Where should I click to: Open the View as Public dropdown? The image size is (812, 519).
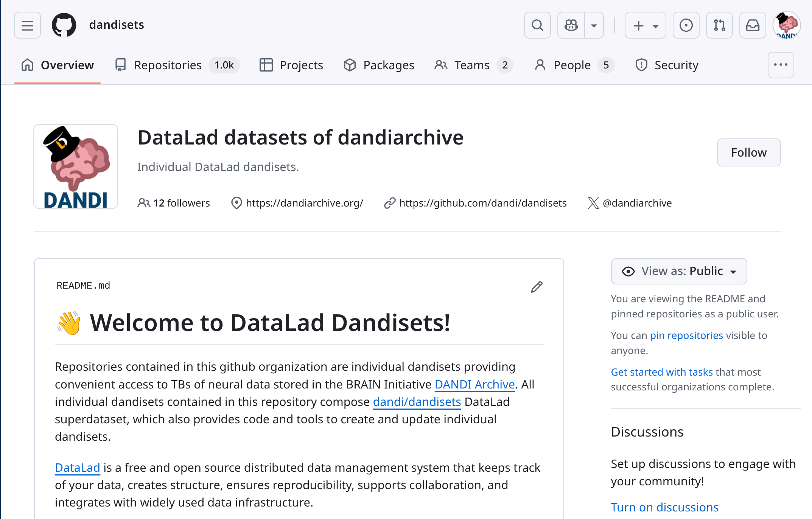click(x=679, y=271)
